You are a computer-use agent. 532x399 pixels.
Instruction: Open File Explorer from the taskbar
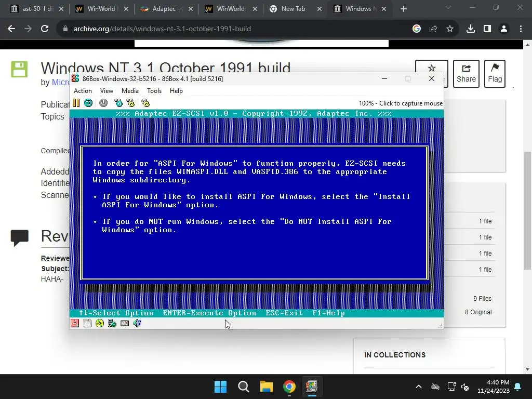(267, 387)
